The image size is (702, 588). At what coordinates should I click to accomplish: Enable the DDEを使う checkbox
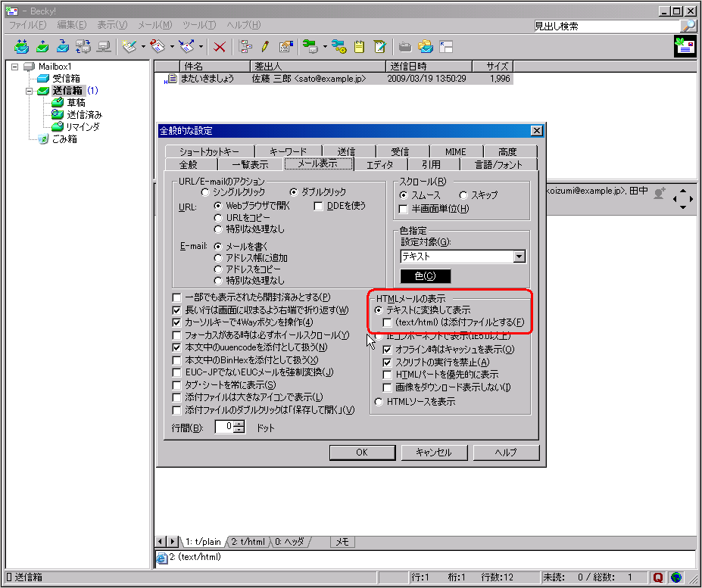pyautogui.click(x=318, y=207)
